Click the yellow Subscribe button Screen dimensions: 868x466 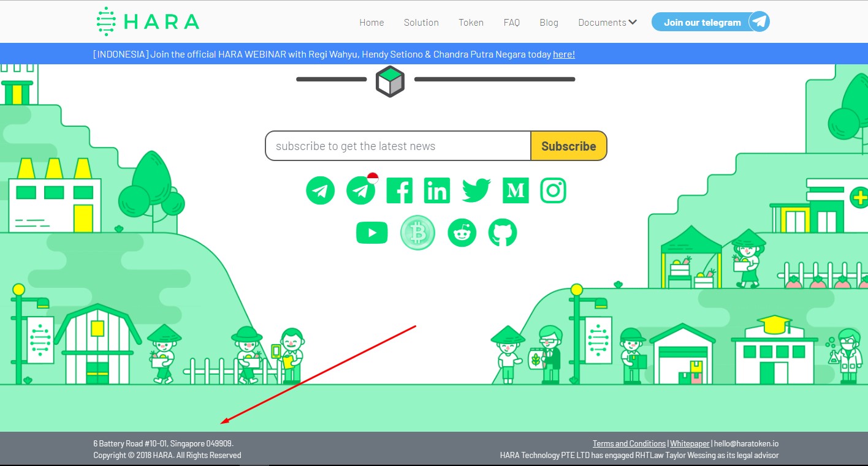click(569, 146)
